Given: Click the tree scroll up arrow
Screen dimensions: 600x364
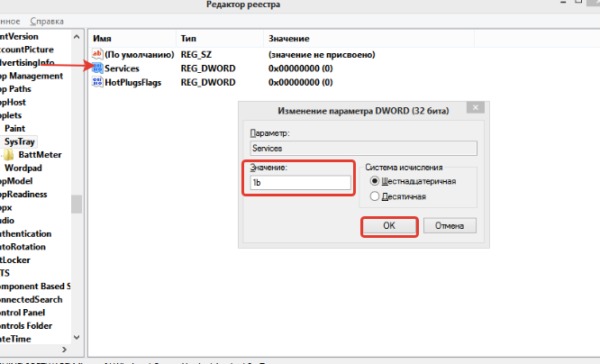Looking at the screenshot, I should tap(77, 37).
